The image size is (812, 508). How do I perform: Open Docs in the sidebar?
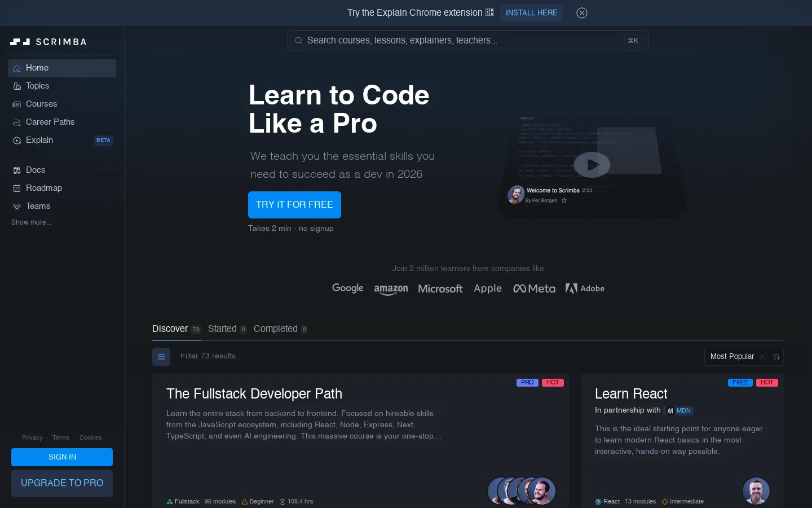tap(62, 170)
